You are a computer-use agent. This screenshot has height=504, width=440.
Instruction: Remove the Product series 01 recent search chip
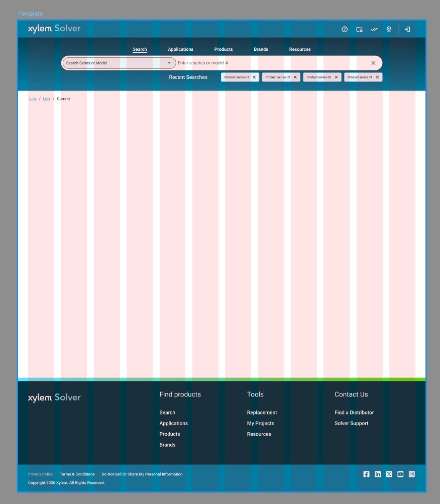click(254, 77)
